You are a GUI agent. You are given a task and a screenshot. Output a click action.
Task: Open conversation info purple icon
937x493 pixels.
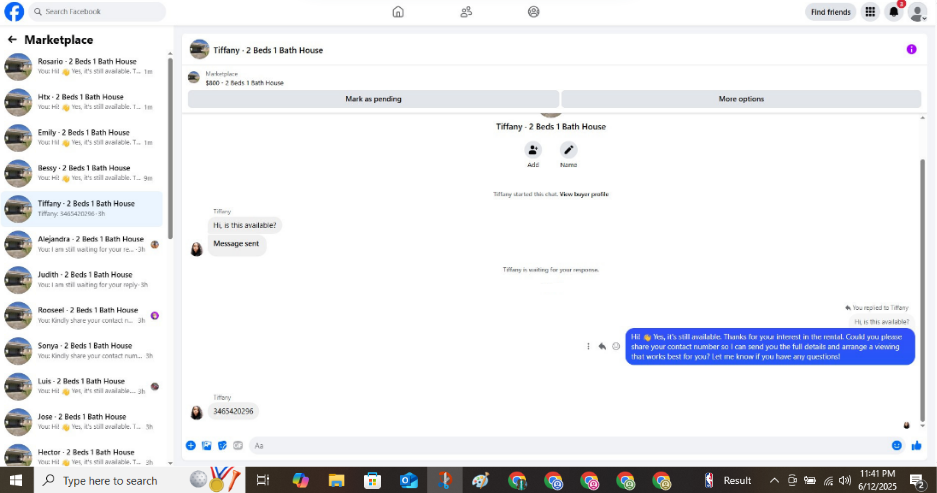pyautogui.click(x=911, y=50)
